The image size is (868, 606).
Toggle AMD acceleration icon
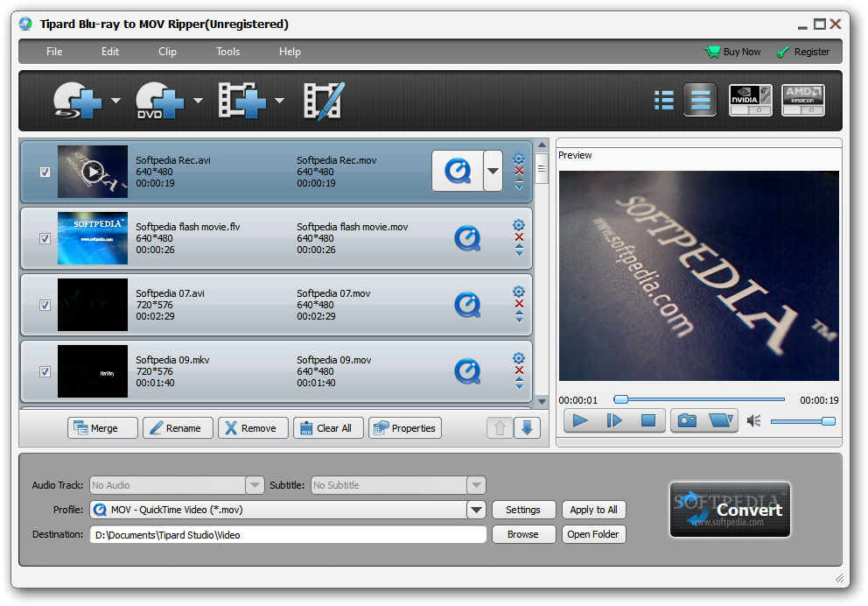(x=802, y=100)
